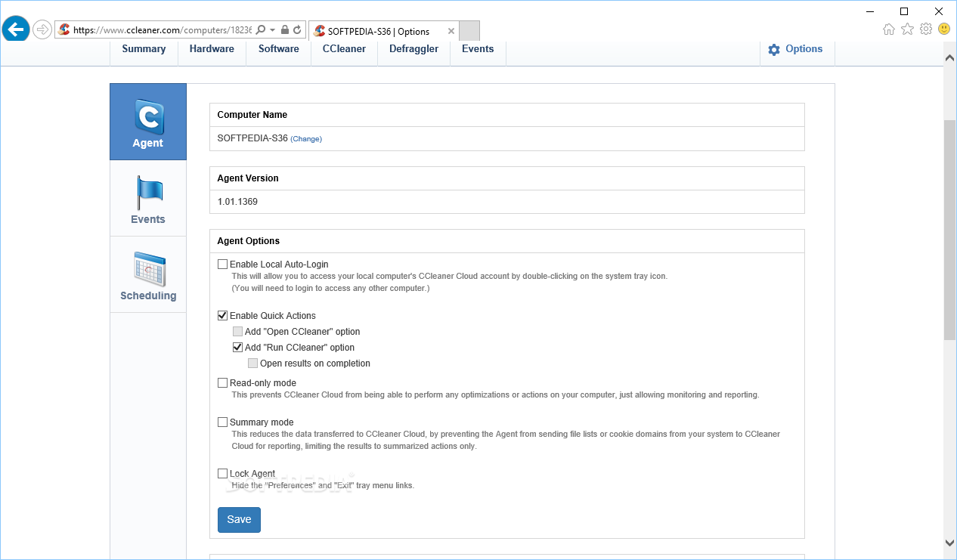Select the SOFTPEDIA-S36 | Options browser tab
Image resolution: width=957 pixels, height=560 pixels.
384,31
